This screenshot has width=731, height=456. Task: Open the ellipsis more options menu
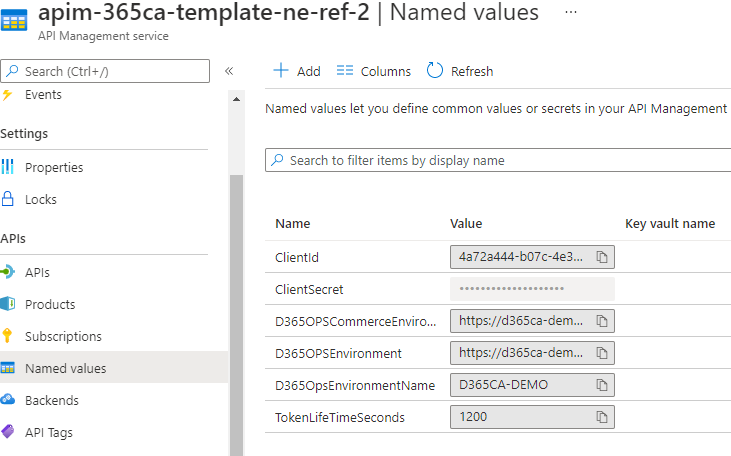(x=571, y=13)
